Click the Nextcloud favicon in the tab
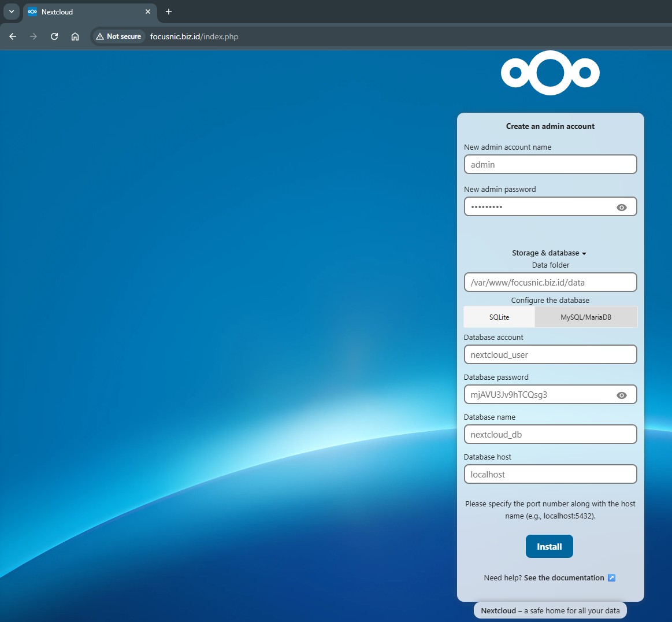This screenshot has height=622, width=672. pos(32,12)
